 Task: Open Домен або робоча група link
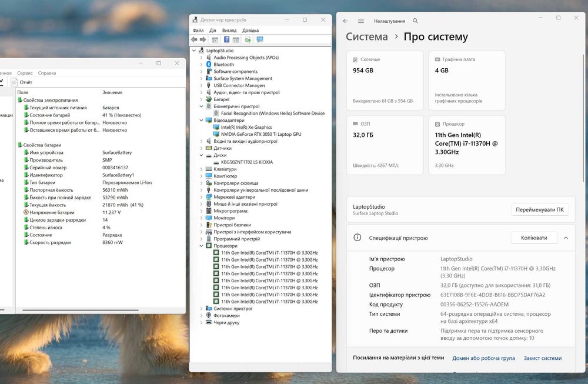pyautogui.click(x=483, y=358)
